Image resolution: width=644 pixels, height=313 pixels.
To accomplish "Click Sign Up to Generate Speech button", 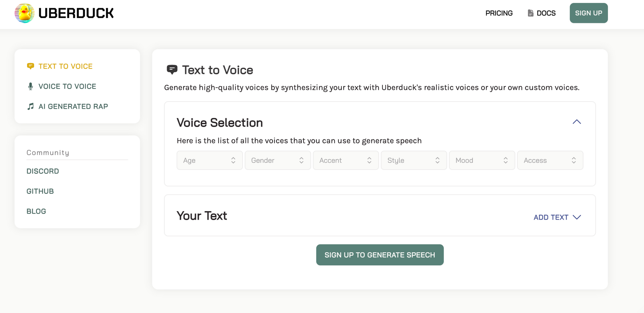I will 380,255.
